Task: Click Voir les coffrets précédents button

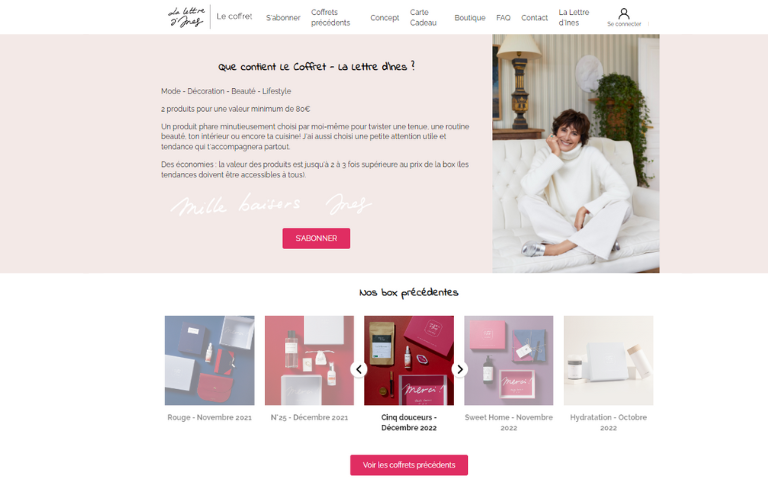Action: coord(409,465)
